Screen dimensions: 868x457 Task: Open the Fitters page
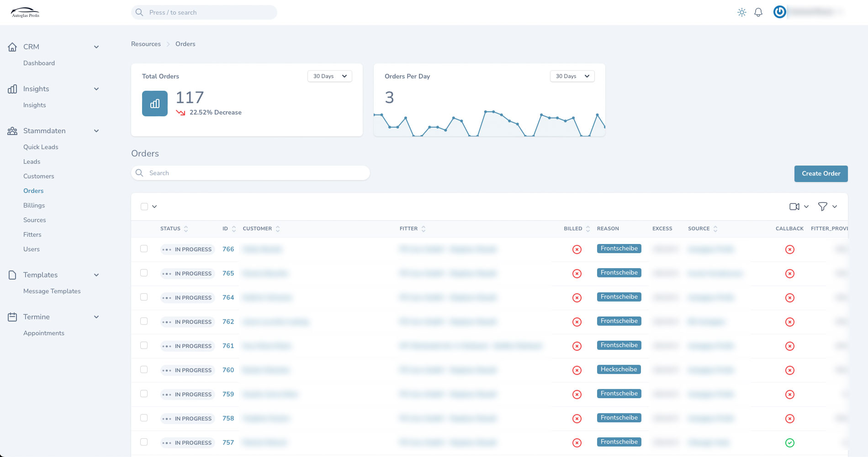point(32,235)
